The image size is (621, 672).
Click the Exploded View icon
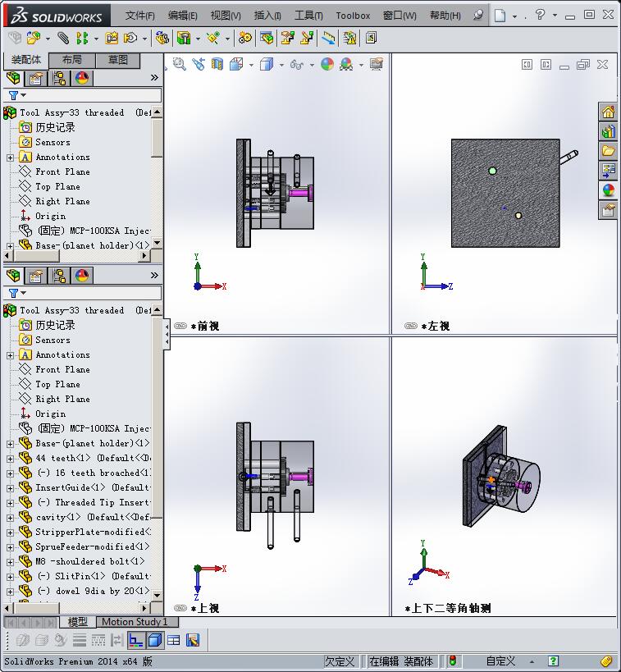288,39
